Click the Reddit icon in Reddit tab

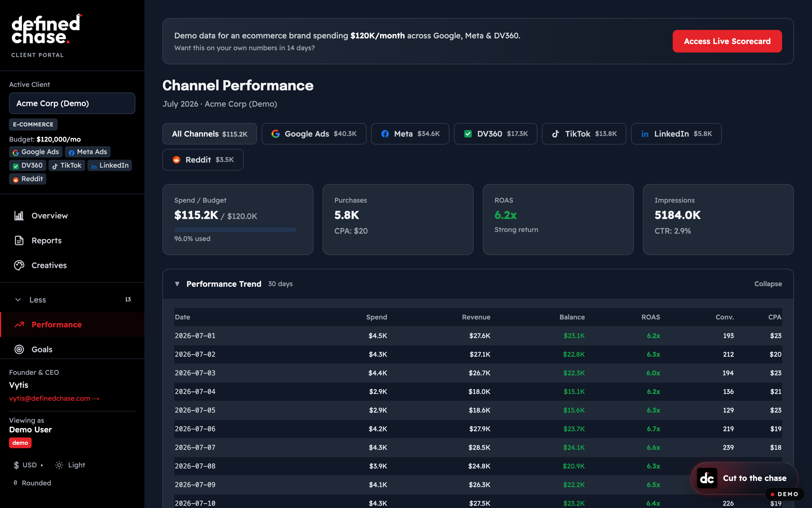tap(176, 159)
